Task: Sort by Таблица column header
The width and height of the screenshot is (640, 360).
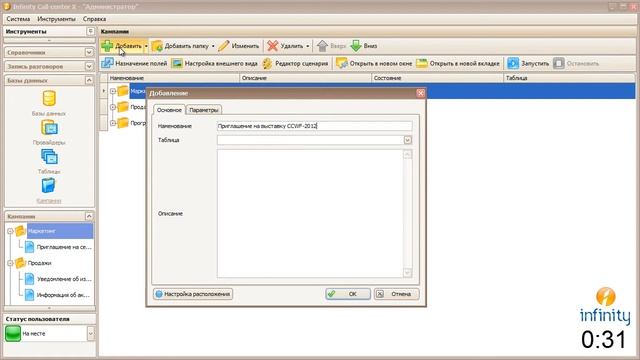Action: click(569, 78)
